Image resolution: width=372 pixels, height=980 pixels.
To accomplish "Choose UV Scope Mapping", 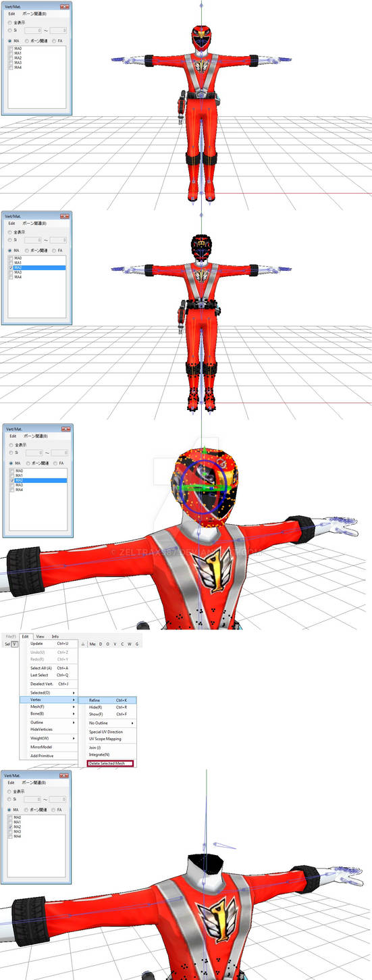I will [x=107, y=739].
